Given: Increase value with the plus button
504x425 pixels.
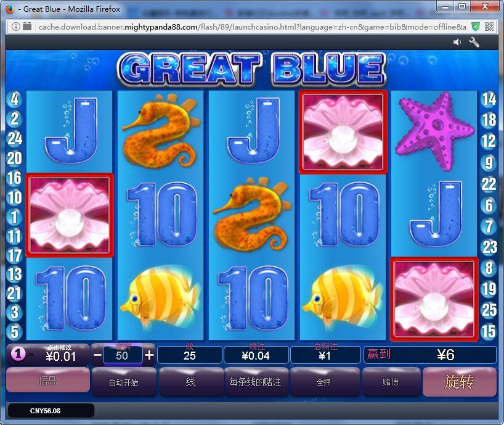Looking at the screenshot, I should [149, 355].
